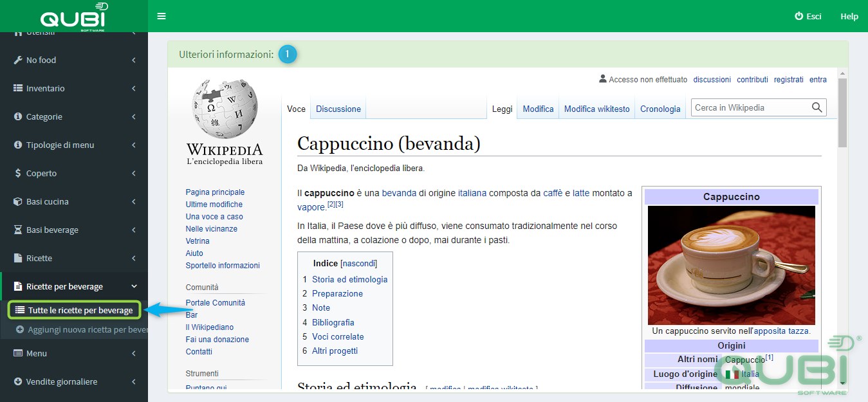Click the power icon next to Esci

pyautogui.click(x=799, y=16)
